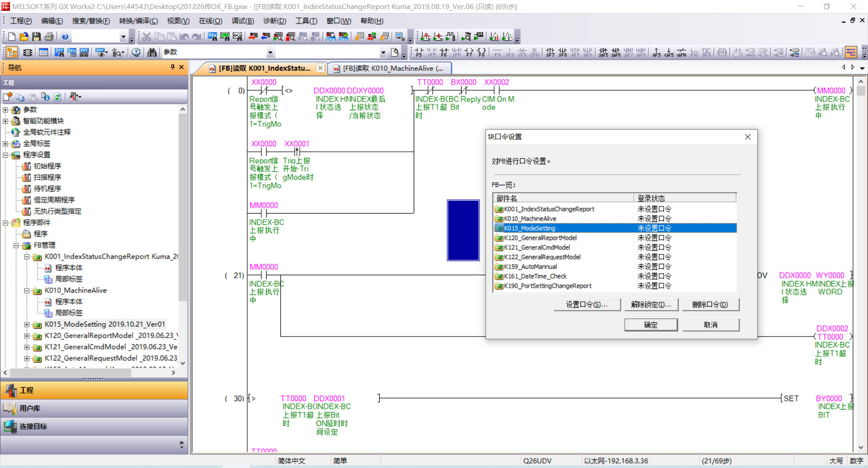Open the 诊断(D) menu

274,21
